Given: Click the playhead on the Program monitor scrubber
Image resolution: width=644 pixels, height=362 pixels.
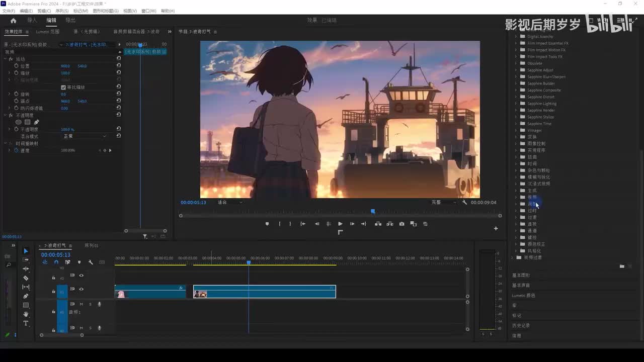Looking at the screenshot, I should point(373,212).
